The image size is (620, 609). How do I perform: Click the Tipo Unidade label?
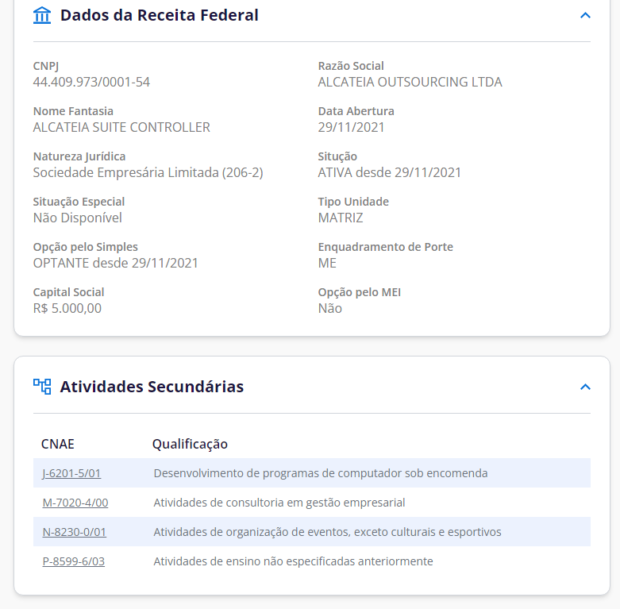[x=353, y=202]
